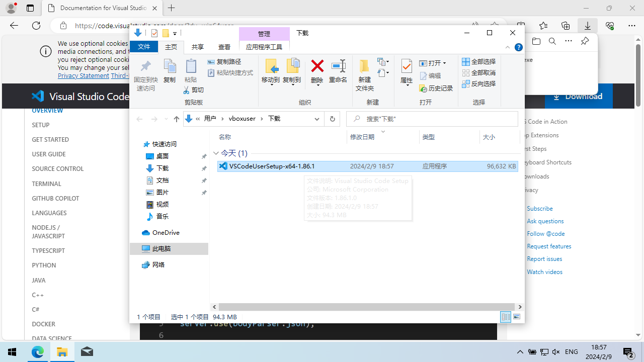Click the Pin to Quick access icon
Viewport: 644px width, 362px height.
click(x=145, y=75)
